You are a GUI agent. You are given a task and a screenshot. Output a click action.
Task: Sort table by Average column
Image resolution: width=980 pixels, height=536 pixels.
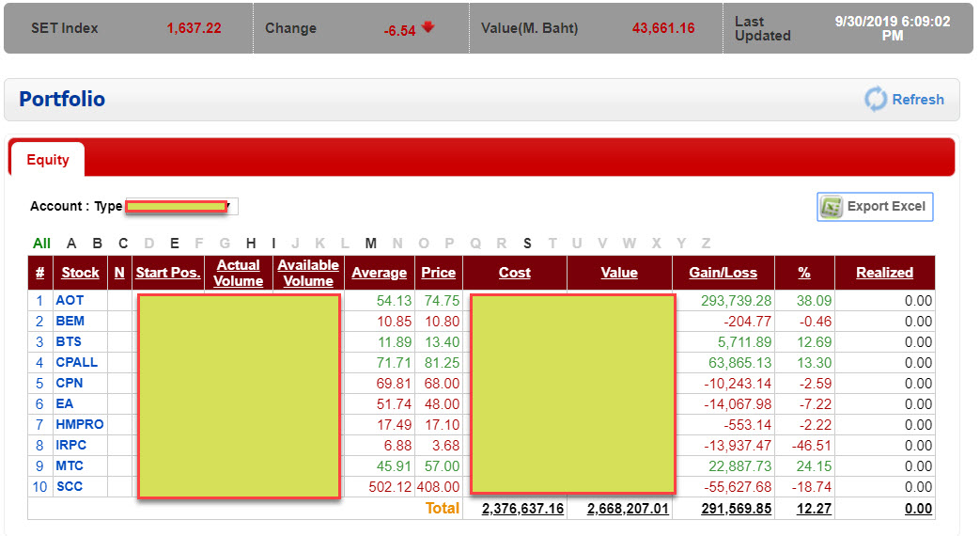click(x=379, y=273)
